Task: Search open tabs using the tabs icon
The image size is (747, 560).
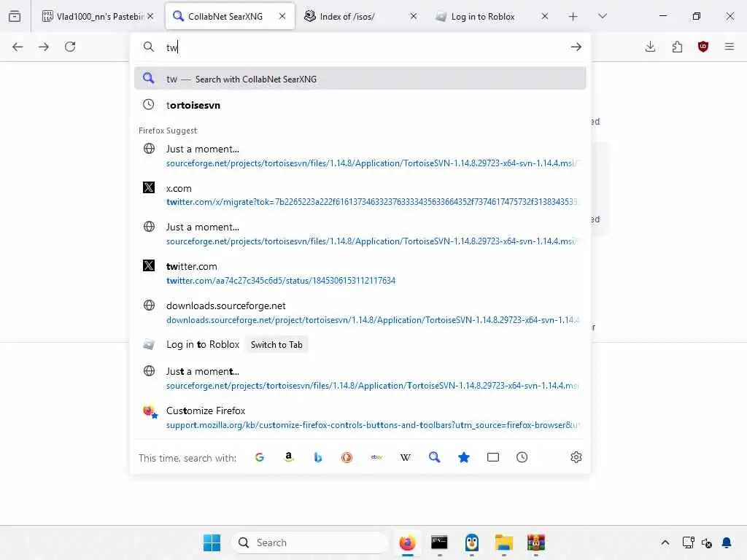Action: click(493, 458)
